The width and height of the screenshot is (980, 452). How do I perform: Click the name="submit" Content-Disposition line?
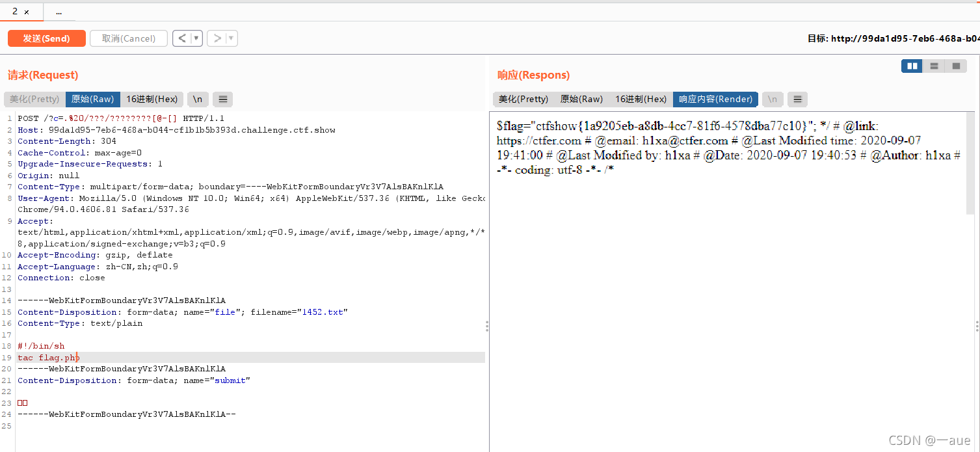134,380
